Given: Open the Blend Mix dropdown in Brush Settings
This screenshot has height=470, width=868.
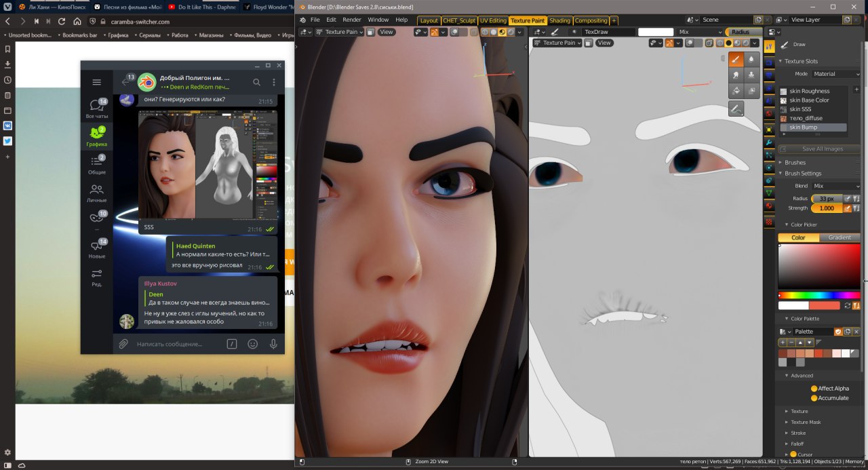Looking at the screenshot, I should pyautogui.click(x=835, y=186).
